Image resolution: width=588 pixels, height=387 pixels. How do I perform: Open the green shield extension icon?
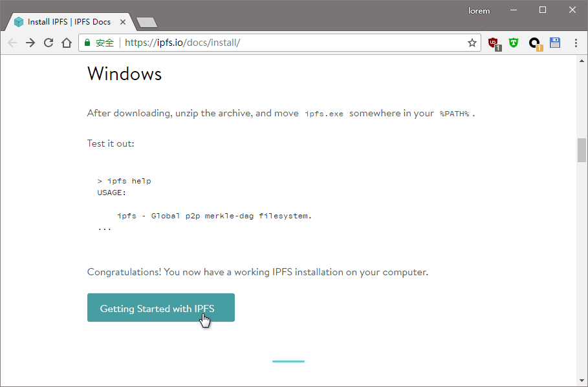pyautogui.click(x=514, y=43)
